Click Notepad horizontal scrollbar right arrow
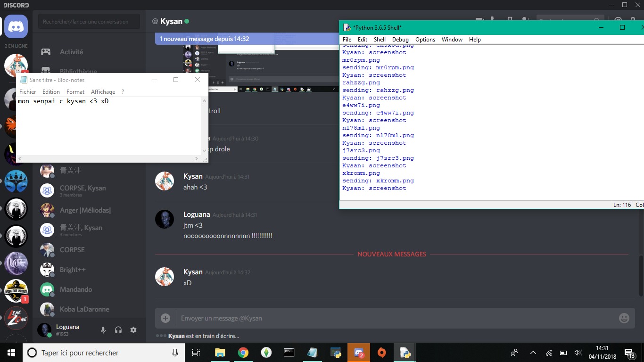This screenshot has height=362, width=644. [x=197, y=159]
